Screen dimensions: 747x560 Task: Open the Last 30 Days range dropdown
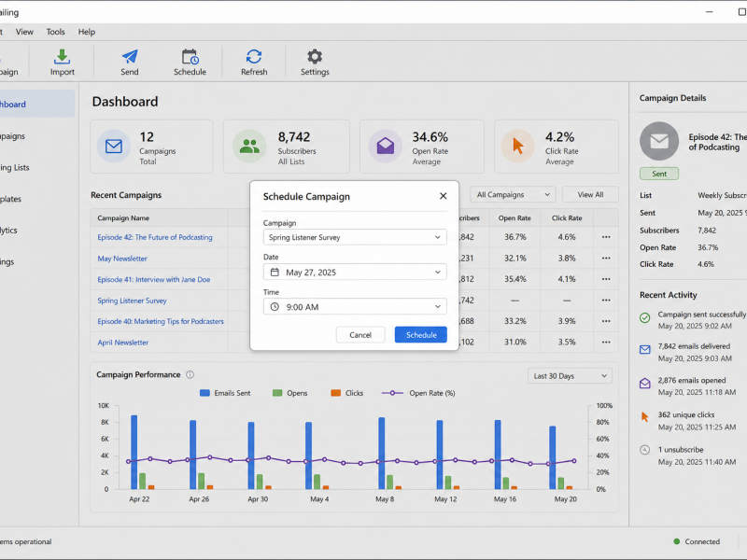pos(570,376)
